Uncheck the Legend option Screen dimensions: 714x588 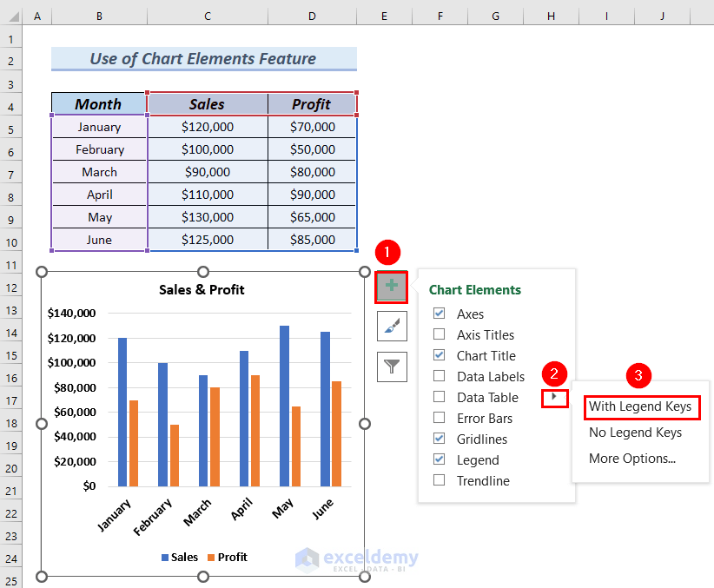click(439, 459)
